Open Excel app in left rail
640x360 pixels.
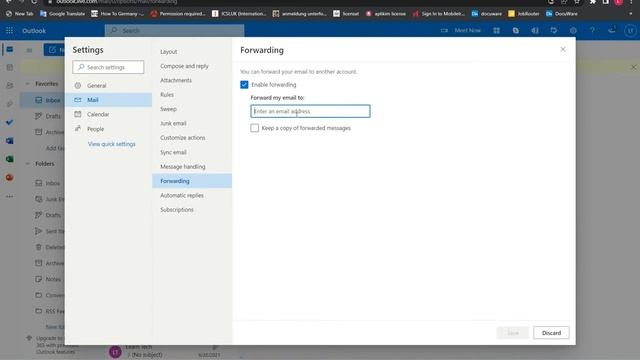click(10, 159)
